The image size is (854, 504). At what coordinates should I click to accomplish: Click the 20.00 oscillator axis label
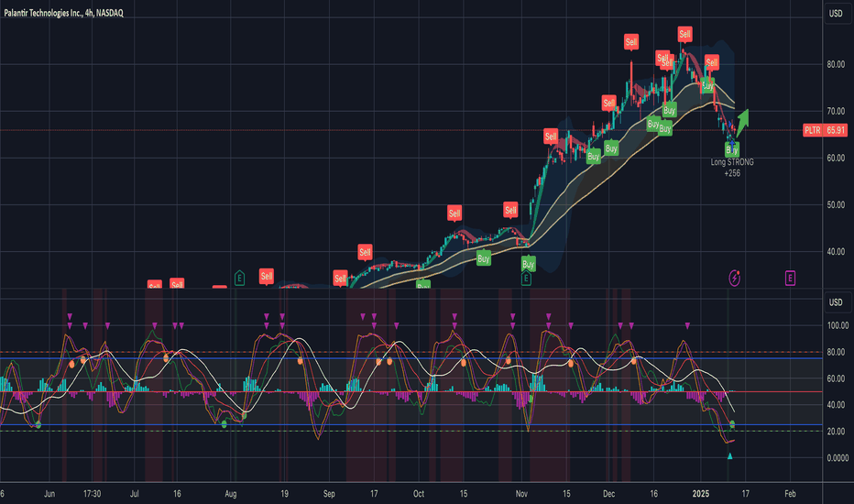point(836,431)
